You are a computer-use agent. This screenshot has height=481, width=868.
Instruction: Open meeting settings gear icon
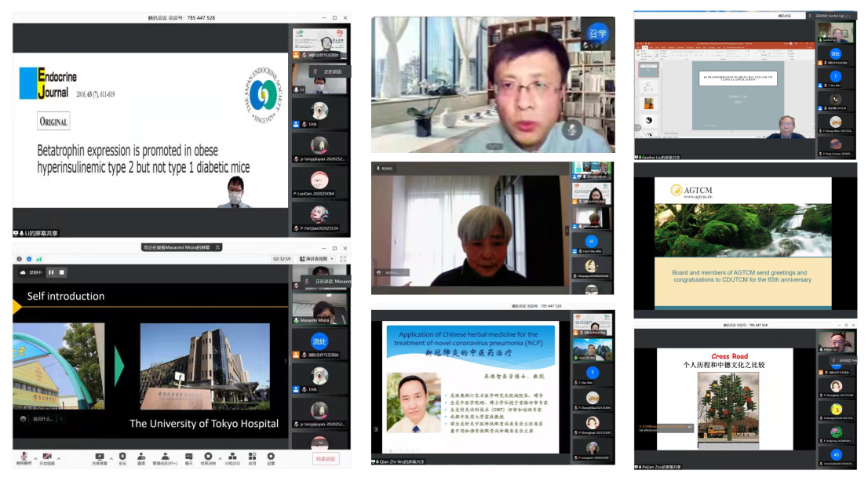271,457
